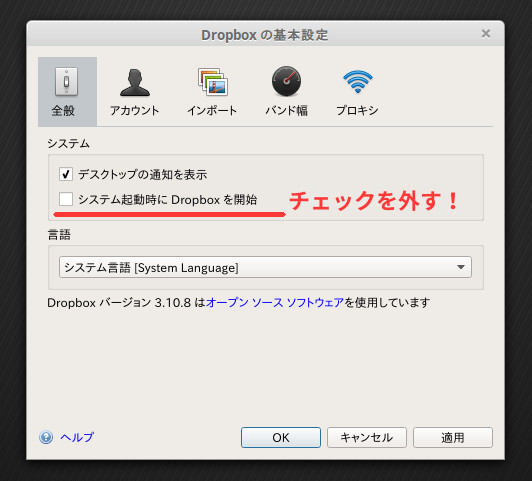
Task: Click the キャンセル button
Action: tap(367, 438)
